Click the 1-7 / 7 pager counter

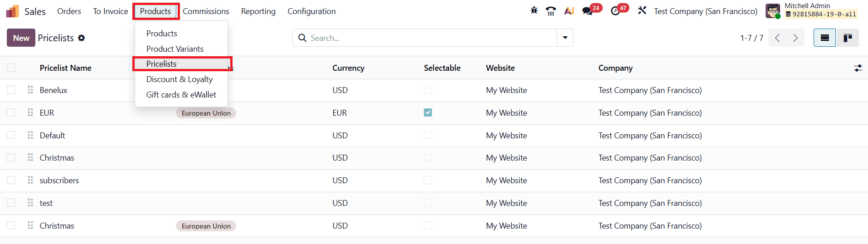coord(752,38)
